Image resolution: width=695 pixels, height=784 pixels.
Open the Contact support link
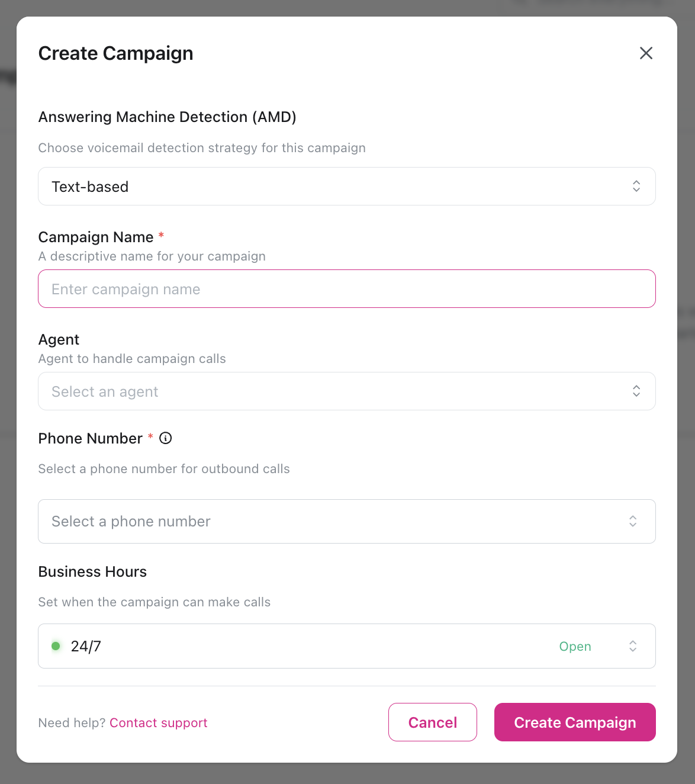pos(158,722)
